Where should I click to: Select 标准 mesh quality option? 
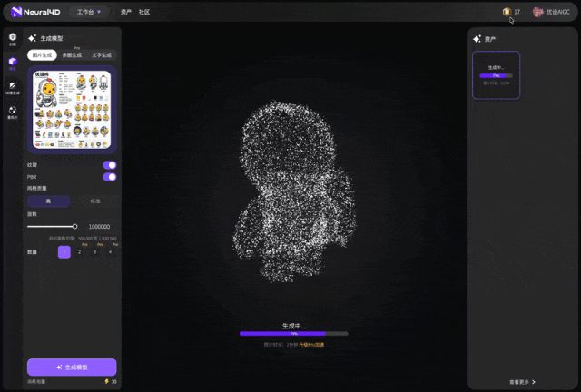(x=95, y=201)
